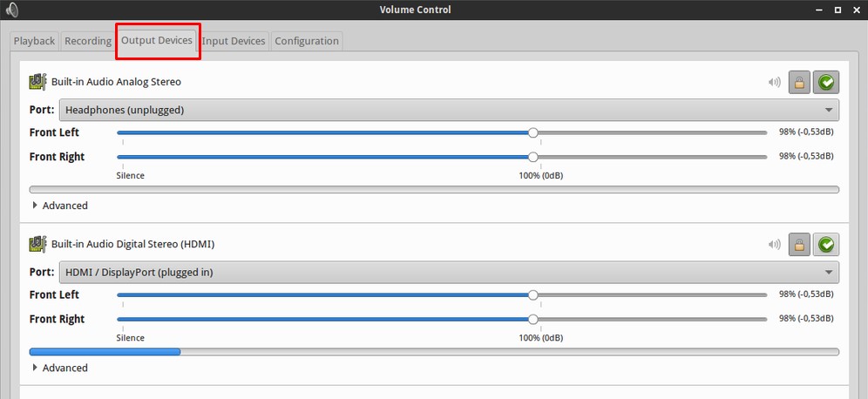Expand Advanced options for Digital Stereo HDMI
Image resolution: width=868 pixels, height=399 pixels.
click(60, 368)
